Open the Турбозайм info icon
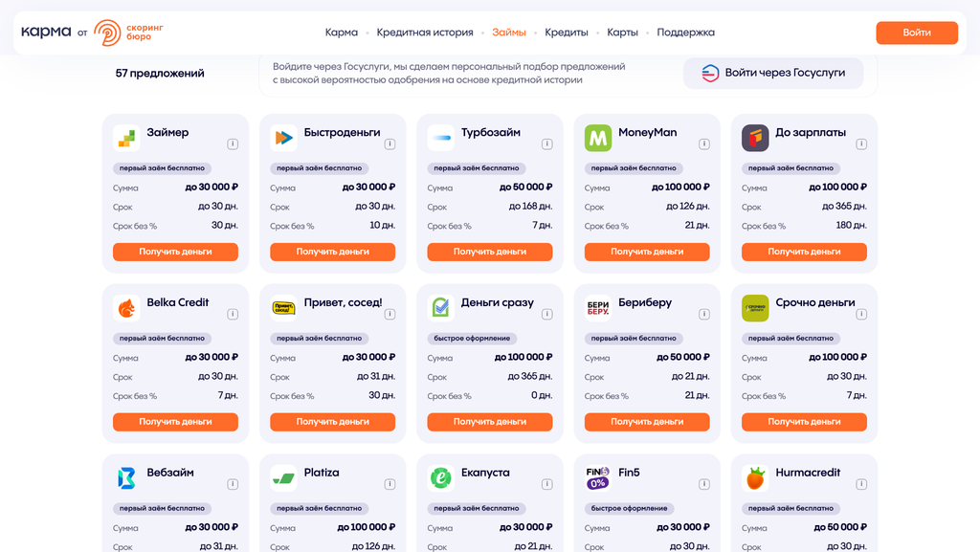 tap(546, 144)
